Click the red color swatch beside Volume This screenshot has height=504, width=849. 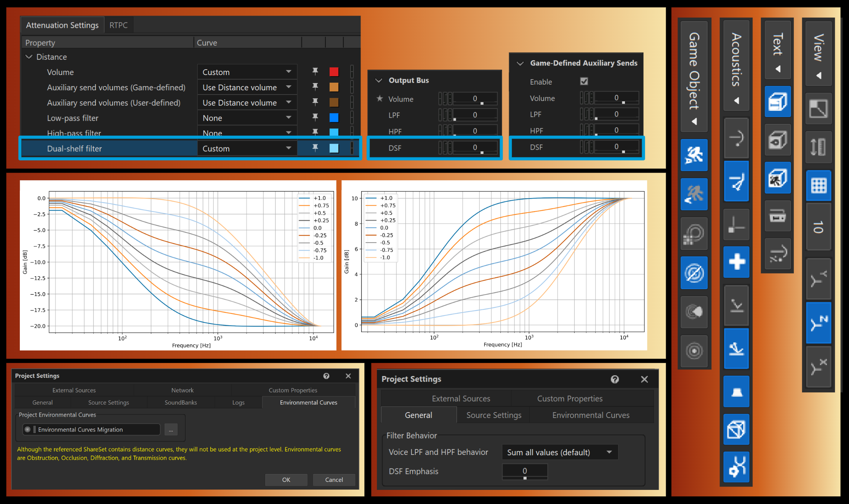pos(334,72)
